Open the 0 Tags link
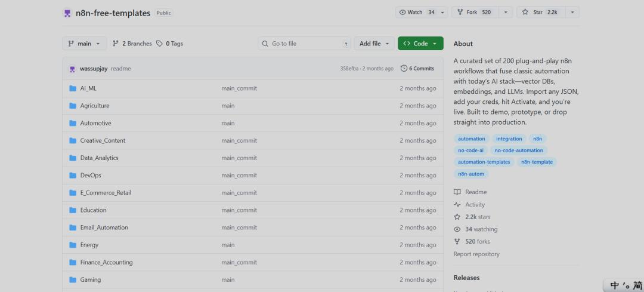This screenshot has width=644, height=292. click(169, 44)
